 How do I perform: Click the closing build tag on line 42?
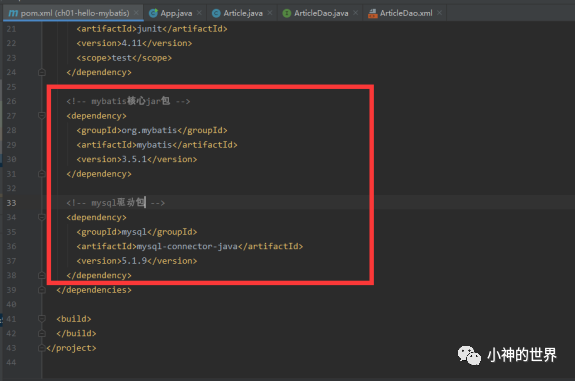tap(76, 334)
